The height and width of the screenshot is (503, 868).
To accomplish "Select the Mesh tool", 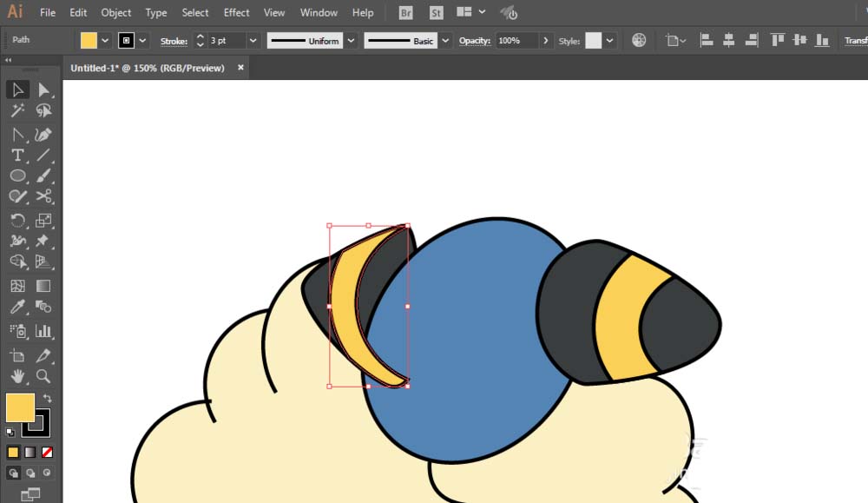I will coord(17,286).
